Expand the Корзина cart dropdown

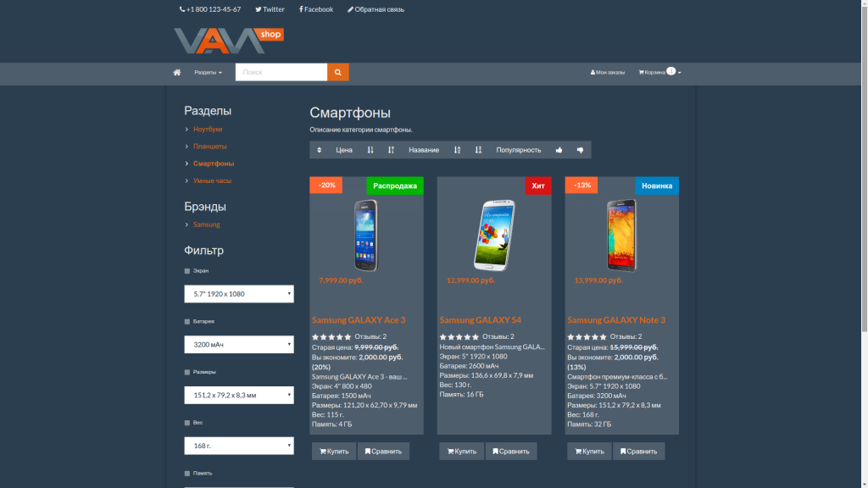pyautogui.click(x=659, y=73)
